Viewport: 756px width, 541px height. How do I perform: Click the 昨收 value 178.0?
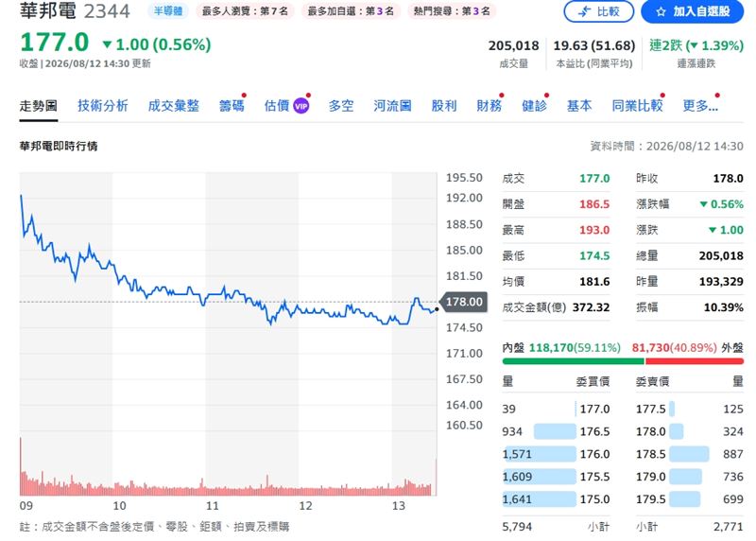[x=728, y=179]
